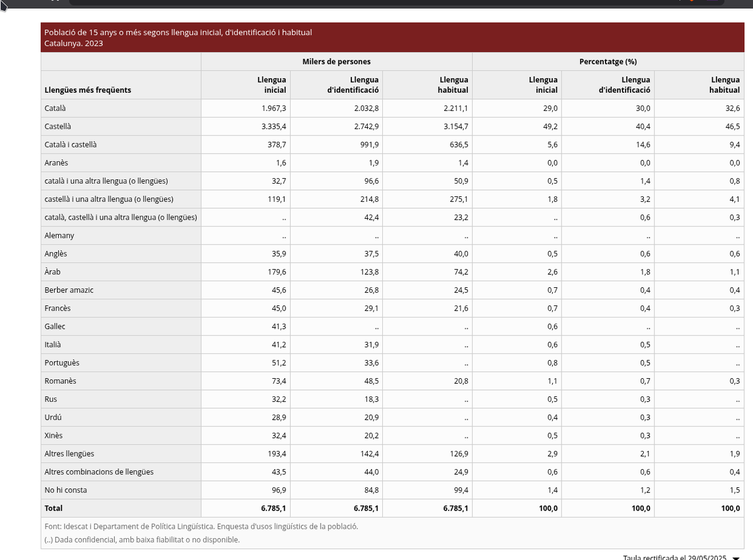Select the 'Gallec' row label
753x560 pixels.
(55, 327)
